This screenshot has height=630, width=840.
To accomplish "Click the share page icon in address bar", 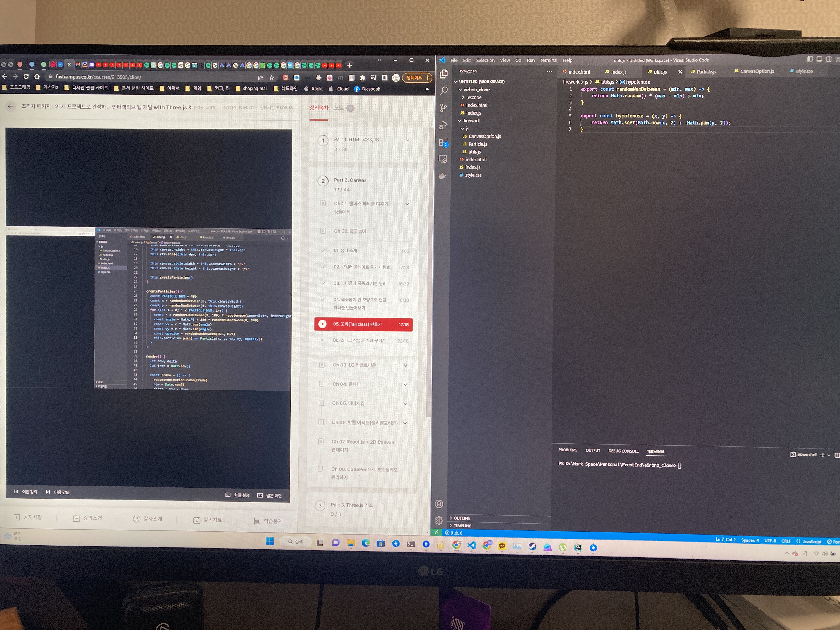I will pos(260,77).
